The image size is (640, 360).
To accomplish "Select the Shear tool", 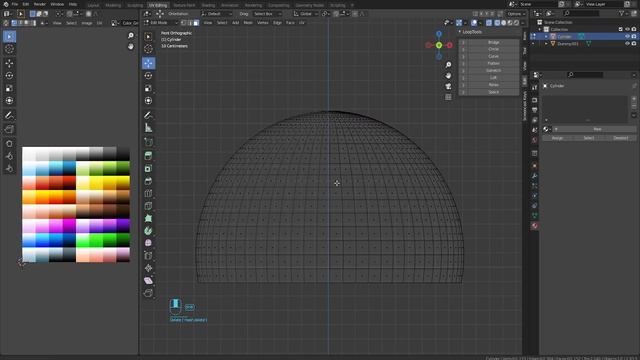I will click(148, 280).
